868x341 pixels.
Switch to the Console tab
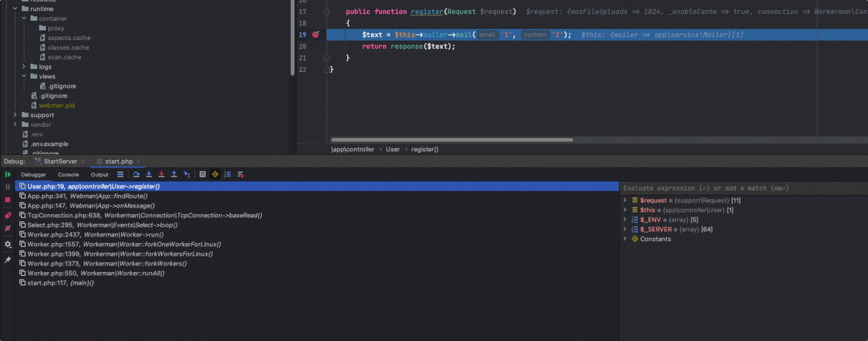tap(69, 174)
